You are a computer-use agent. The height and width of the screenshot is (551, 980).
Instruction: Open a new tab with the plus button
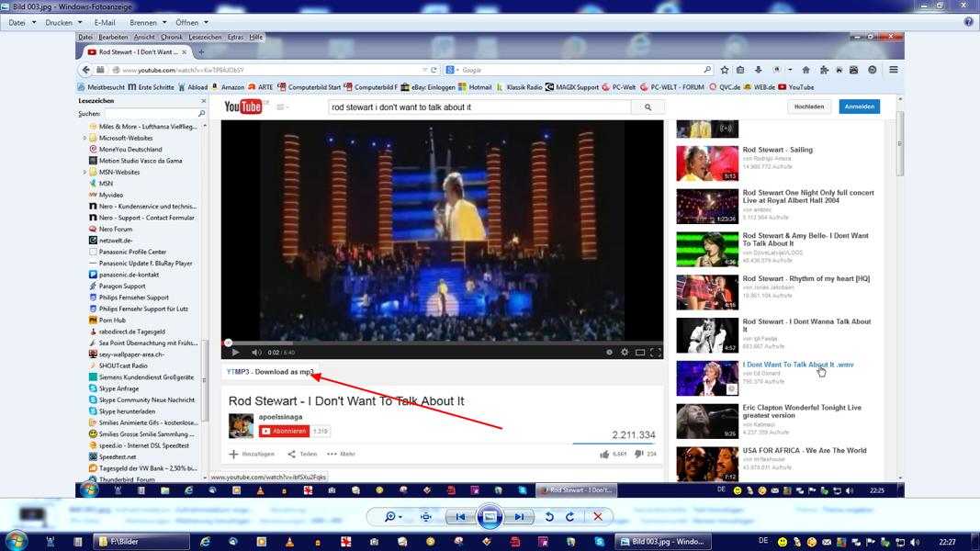(x=201, y=51)
